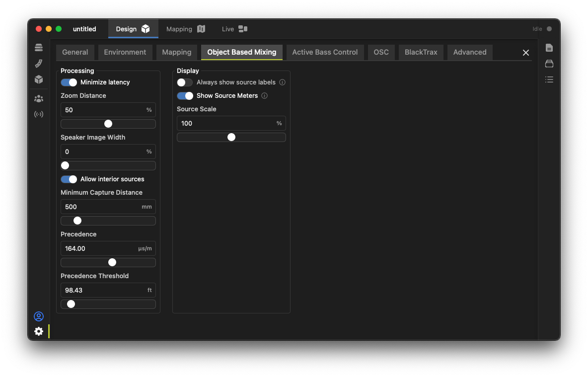Toggle Show Source Meters switch
588x377 pixels.
pos(185,96)
